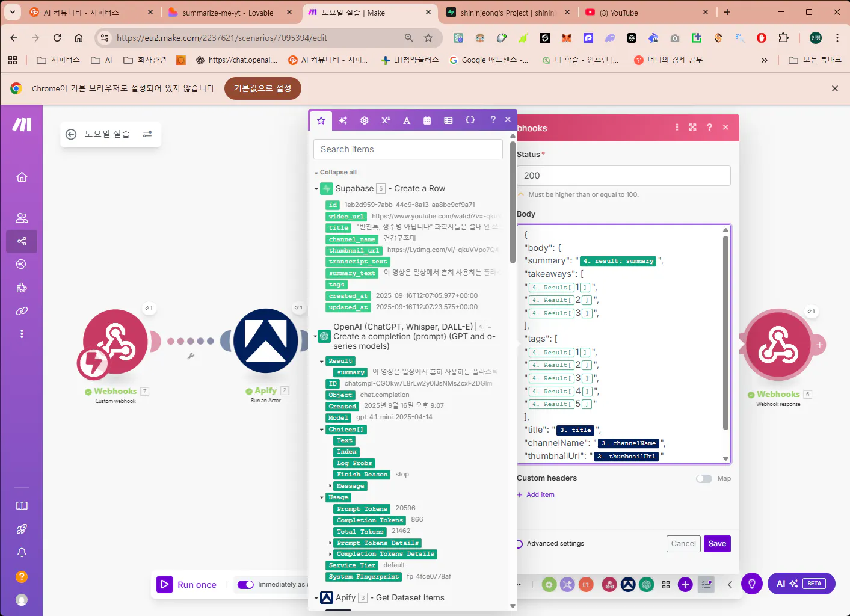The width and height of the screenshot is (850, 616).
Task: Open scenario settings sliders icon
Action: coord(147,134)
